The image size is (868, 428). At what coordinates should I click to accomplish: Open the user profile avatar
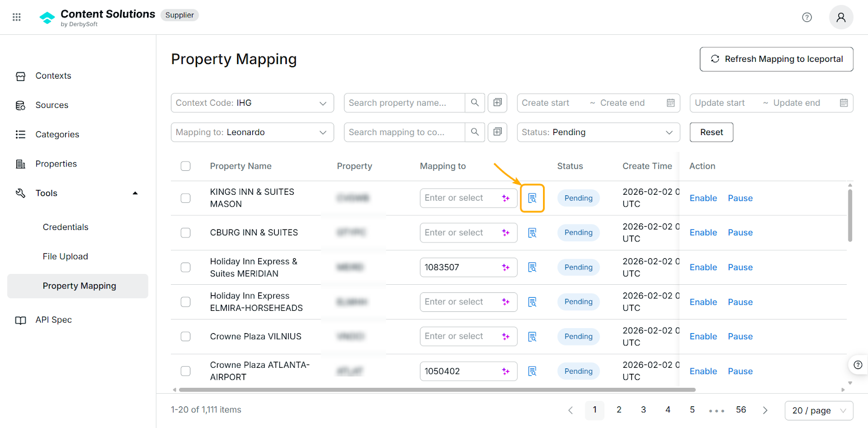pyautogui.click(x=841, y=17)
